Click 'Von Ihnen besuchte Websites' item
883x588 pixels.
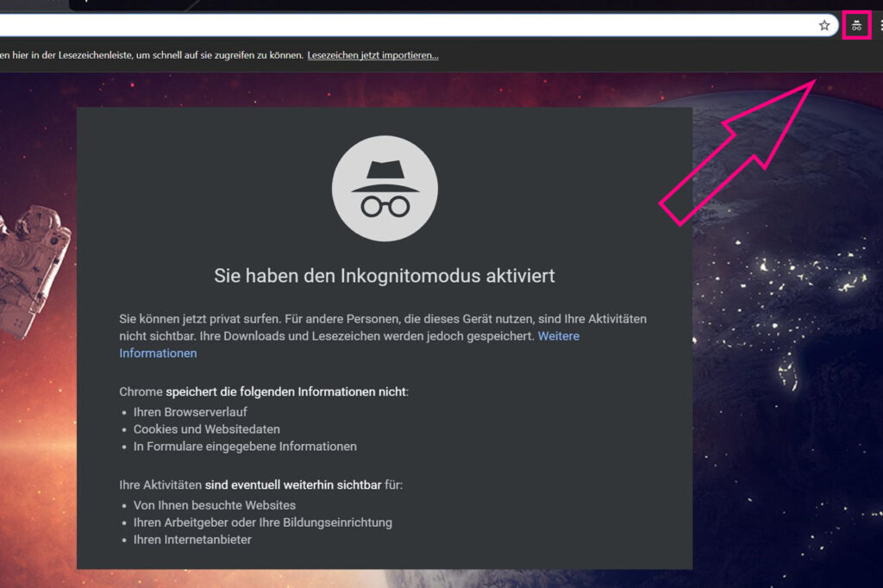tap(215, 505)
